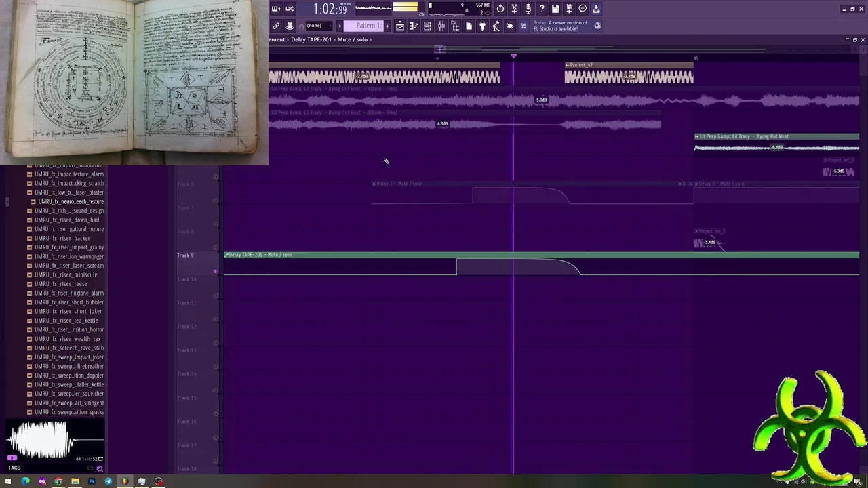Click the search magnifier in browser tags bar

(x=100, y=468)
